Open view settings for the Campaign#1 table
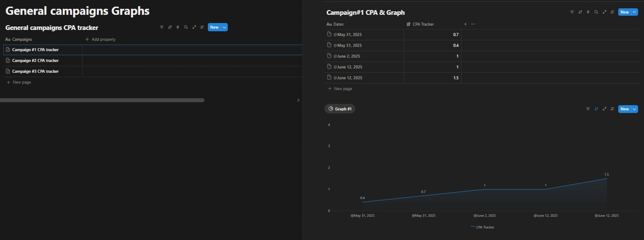 (612, 12)
